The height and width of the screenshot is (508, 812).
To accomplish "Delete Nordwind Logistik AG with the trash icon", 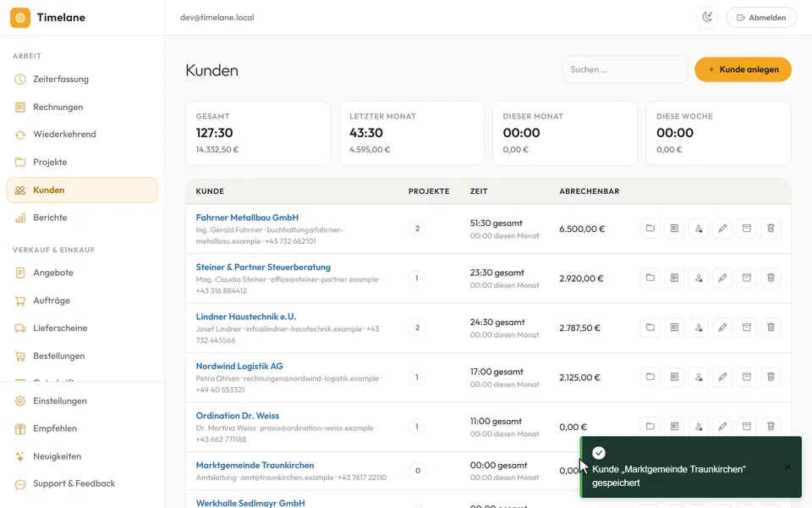I will coord(771,377).
